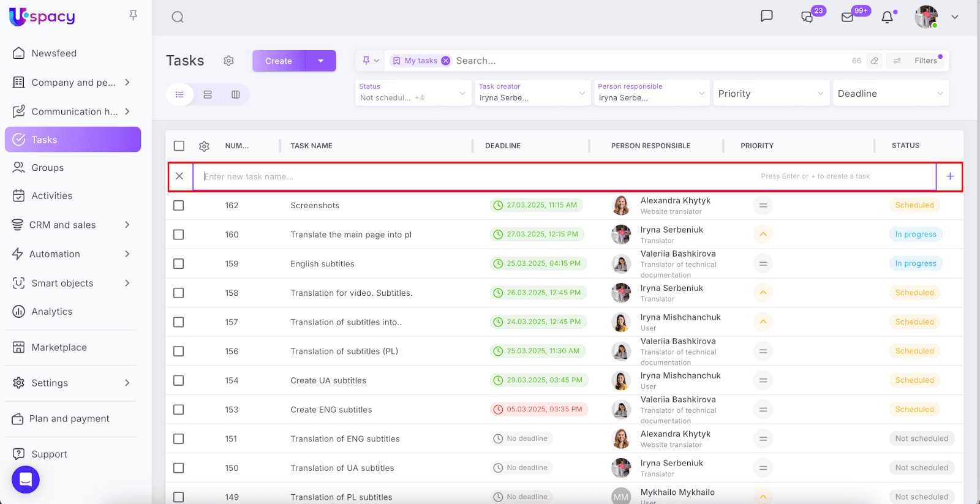Image resolution: width=980 pixels, height=504 pixels.
Task: Open Analytics in the sidebar
Action: coord(52,312)
